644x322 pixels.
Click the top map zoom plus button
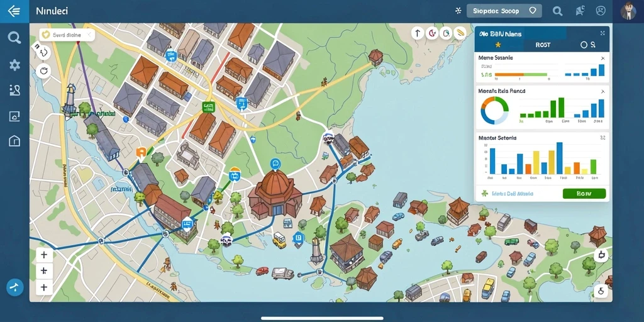[x=44, y=255]
